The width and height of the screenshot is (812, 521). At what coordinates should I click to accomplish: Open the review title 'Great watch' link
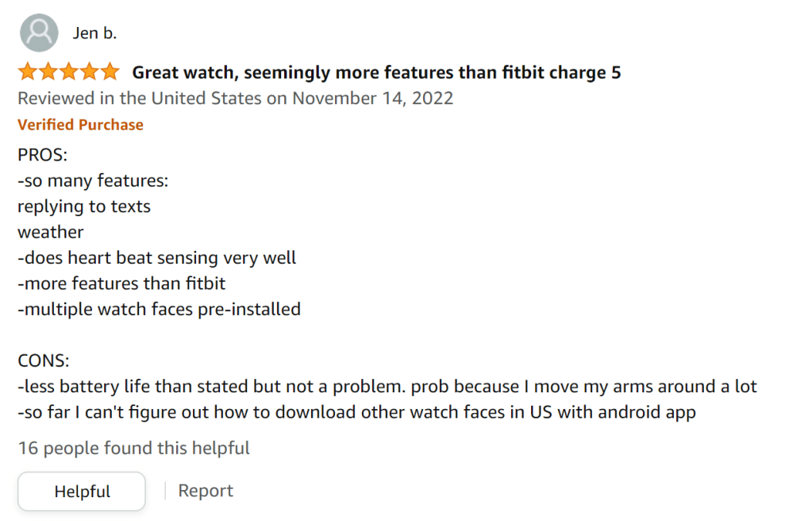click(376, 73)
